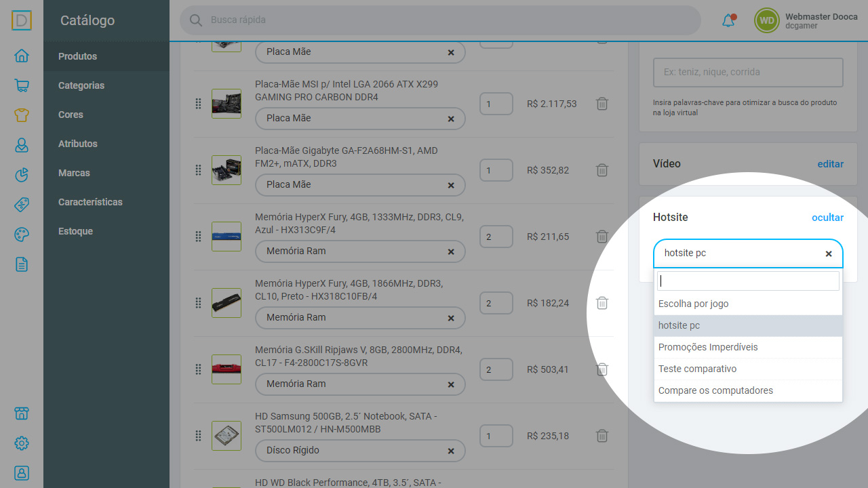
Task: Open Memória Ram selector of G.Skill row
Action: 360,384
